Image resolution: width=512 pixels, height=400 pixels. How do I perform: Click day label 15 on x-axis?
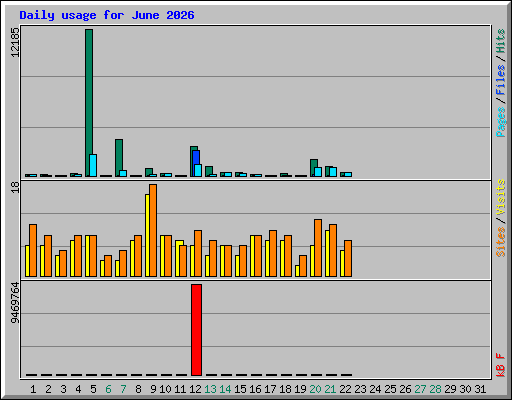(240, 389)
